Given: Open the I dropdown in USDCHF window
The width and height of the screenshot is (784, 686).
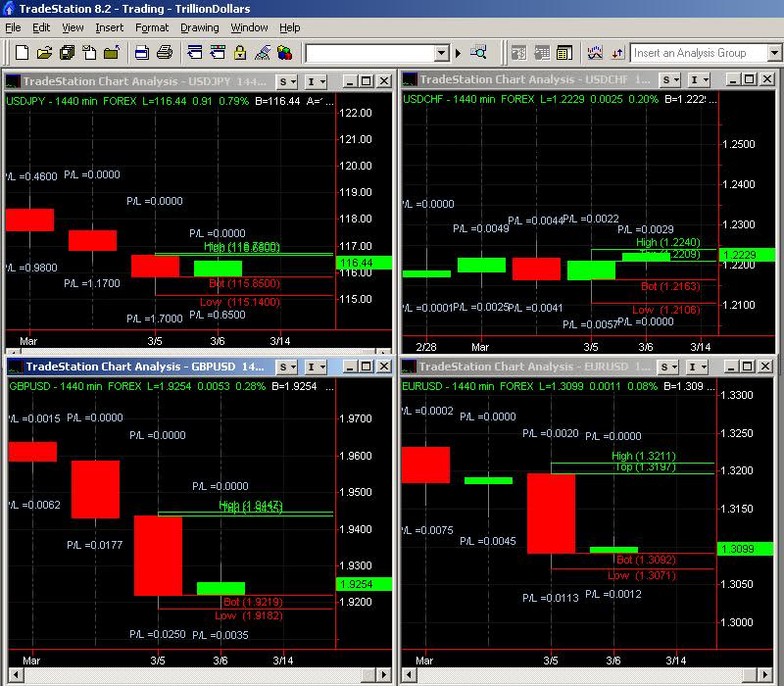Looking at the screenshot, I should (x=699, y=79).
